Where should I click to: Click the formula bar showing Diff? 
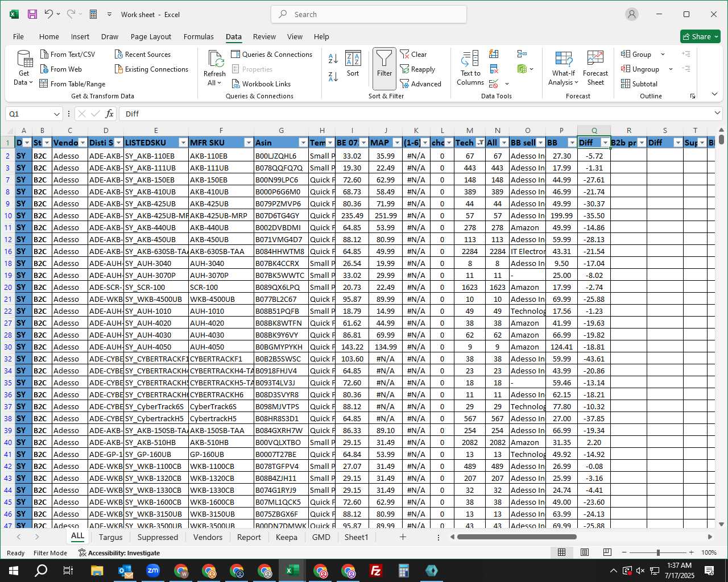point(415,114)
